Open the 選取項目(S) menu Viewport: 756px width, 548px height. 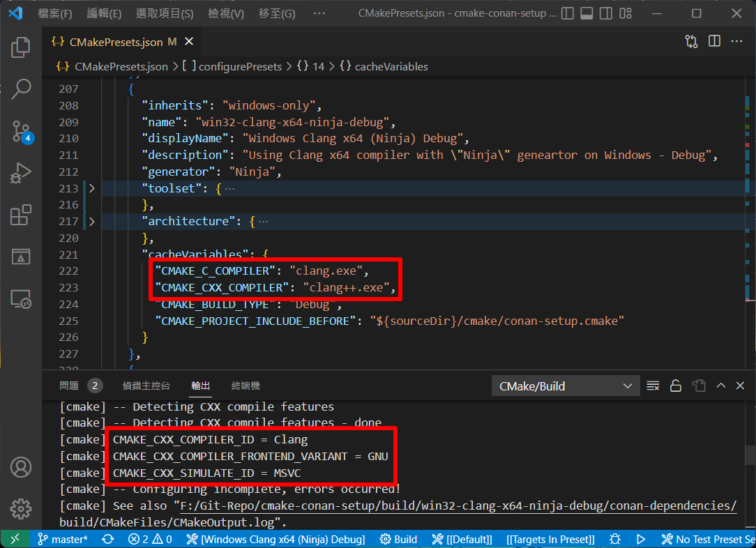(165, 13)
